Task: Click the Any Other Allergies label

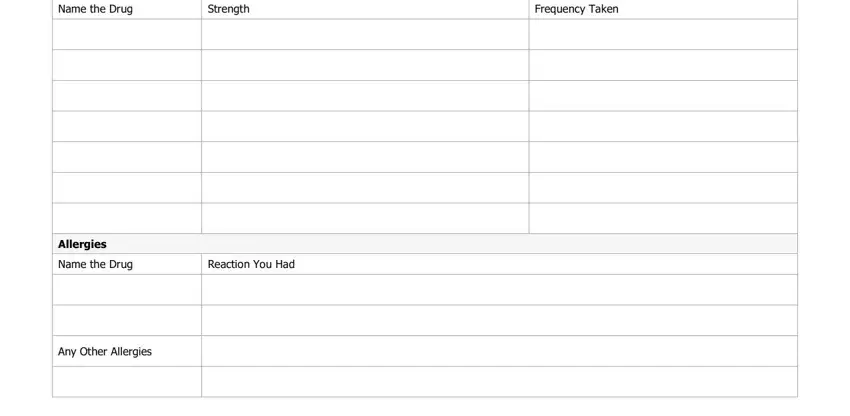Action: click(x=105, y=351)
